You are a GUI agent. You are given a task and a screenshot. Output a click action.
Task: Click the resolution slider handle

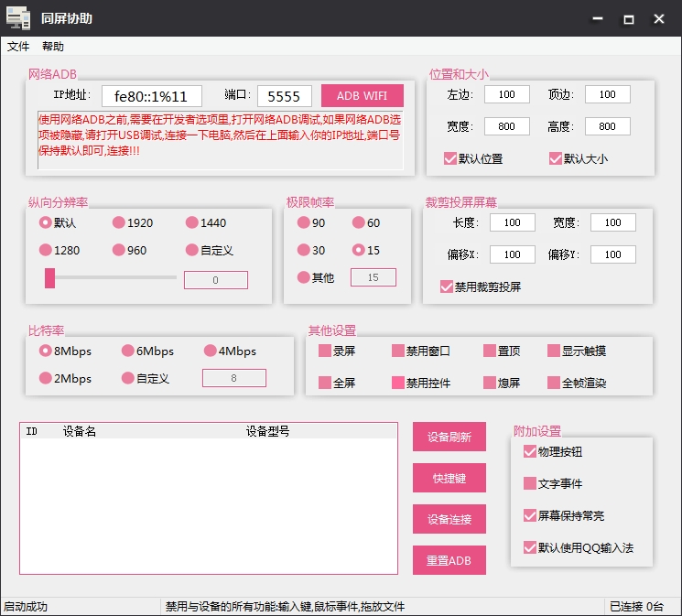tap(50, 277)
